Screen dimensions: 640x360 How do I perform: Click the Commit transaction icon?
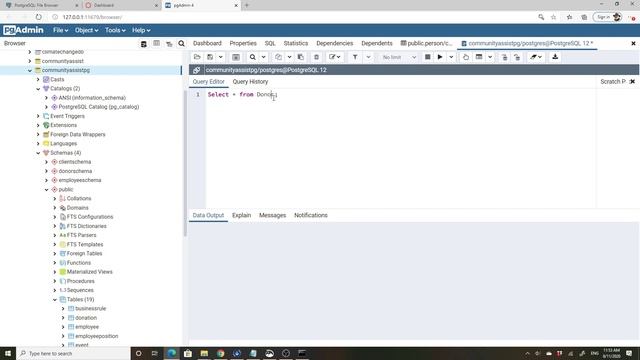[x=504, y=57]
